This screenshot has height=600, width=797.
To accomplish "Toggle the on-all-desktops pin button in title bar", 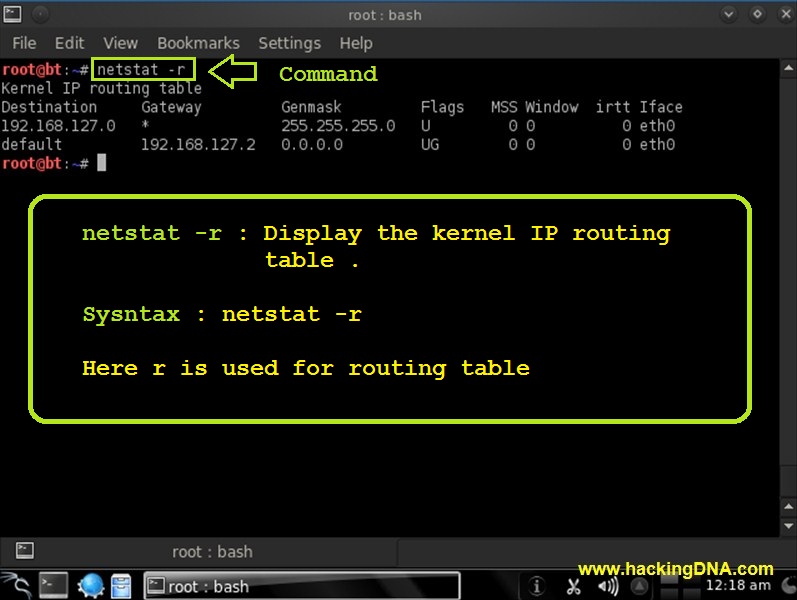I will point(40,14).
